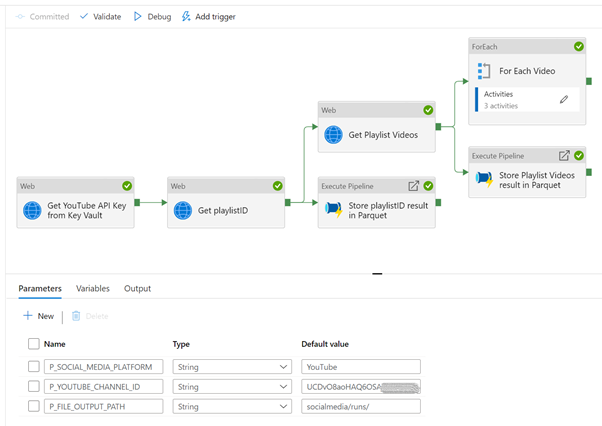Screen dimensions: 602x426
Task: Click the ForEach loop activity icon
Action: pyautogui.click(x=484, y=71)
